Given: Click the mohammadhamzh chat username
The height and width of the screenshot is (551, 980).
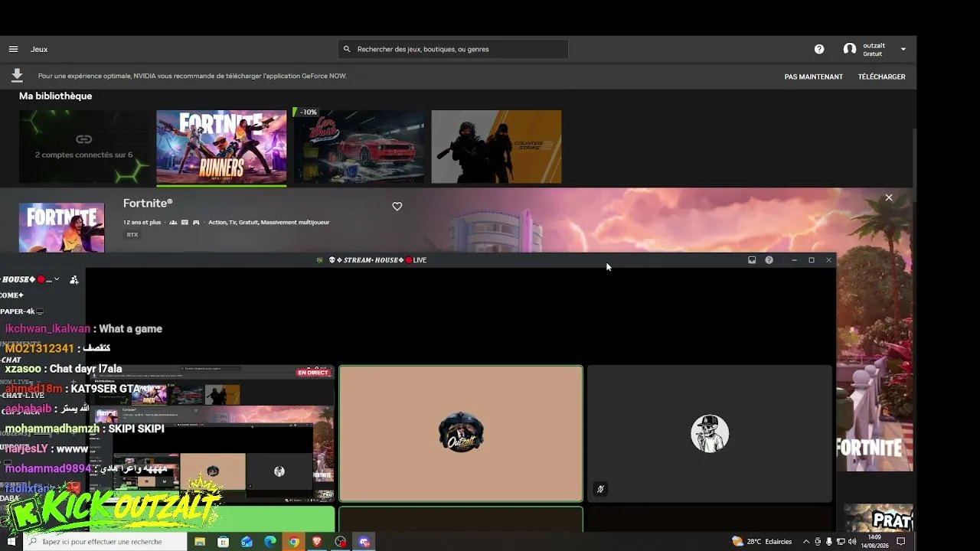Looking at the screenshot, I should tap(52, 429).
